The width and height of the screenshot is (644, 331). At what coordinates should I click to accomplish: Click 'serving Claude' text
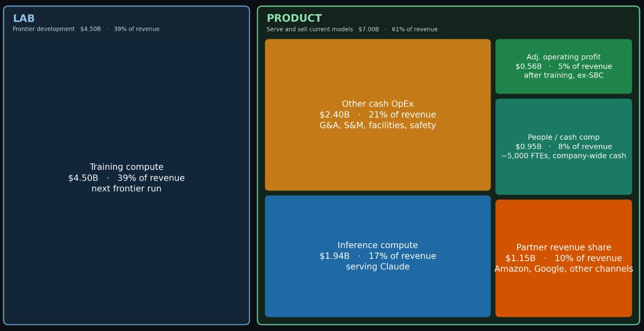(x=378, y=267)
